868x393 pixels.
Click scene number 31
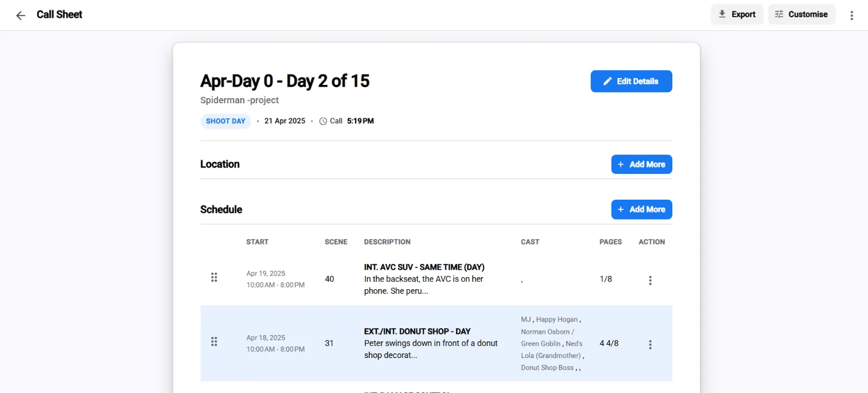tap(329, 344)
